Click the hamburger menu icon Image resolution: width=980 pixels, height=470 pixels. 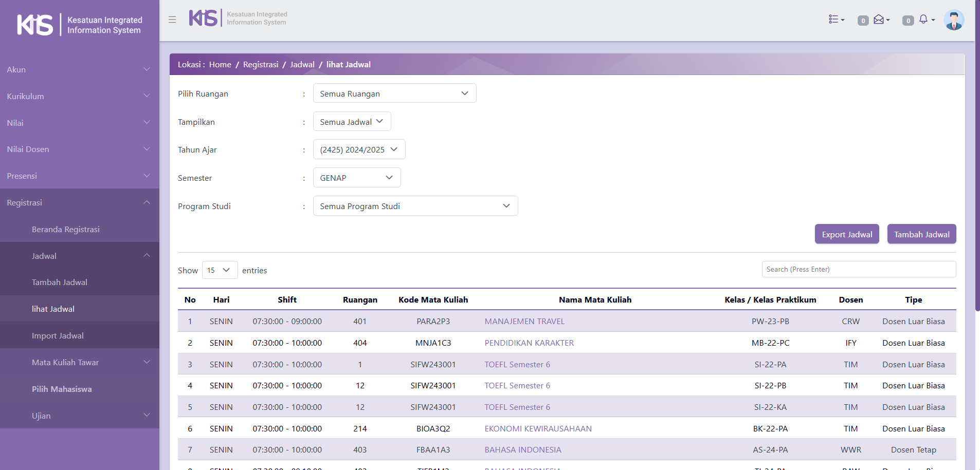tap(172, 20)
